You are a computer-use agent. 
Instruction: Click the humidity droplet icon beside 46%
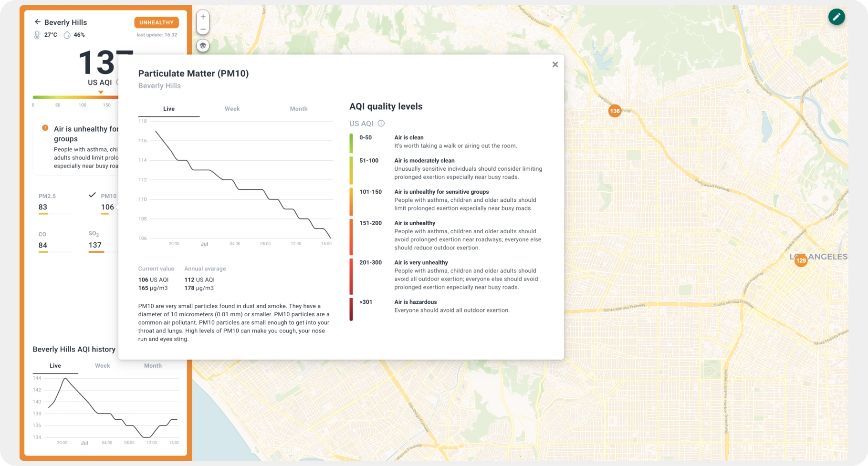pos(67,34)
